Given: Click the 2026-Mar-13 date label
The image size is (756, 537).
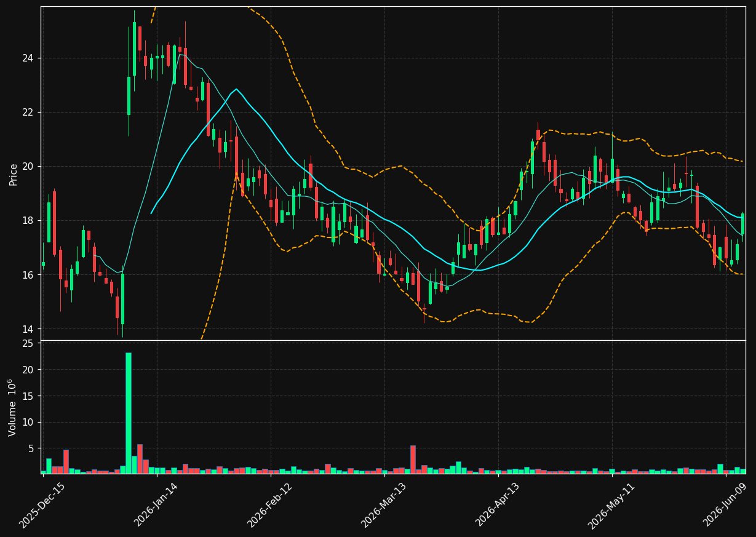Looking at the screenshot, I should pos(383,506).
